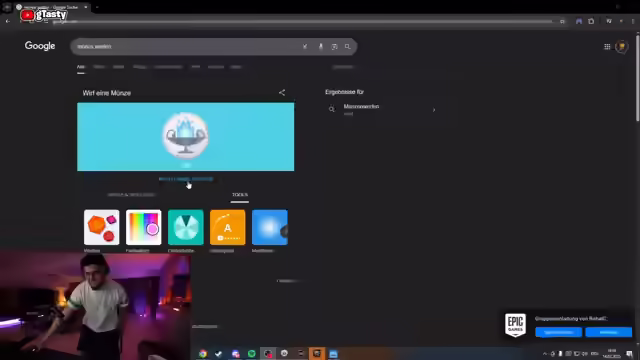Select the TOOLS tab

pos(240,195)
